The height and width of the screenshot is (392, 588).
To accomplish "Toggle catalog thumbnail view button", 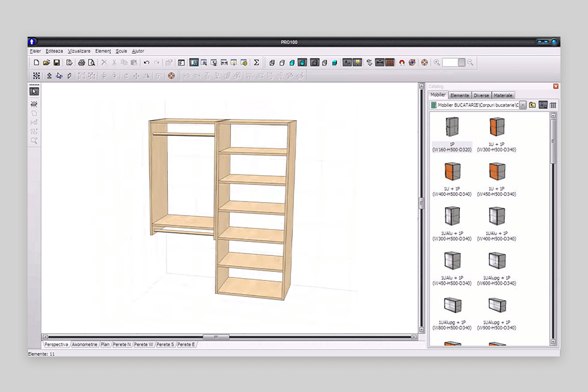I will point(543,105).
